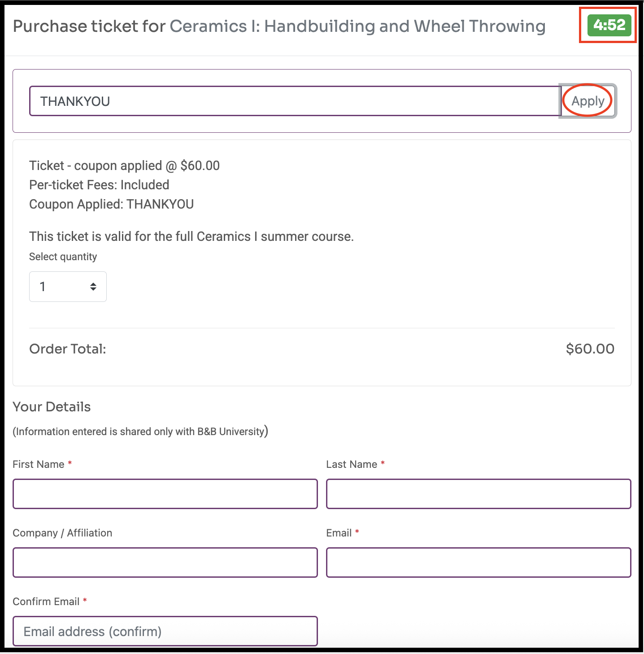Click the Select quantity label
This screenshot has height=654, width=644.
click(63, 257)
